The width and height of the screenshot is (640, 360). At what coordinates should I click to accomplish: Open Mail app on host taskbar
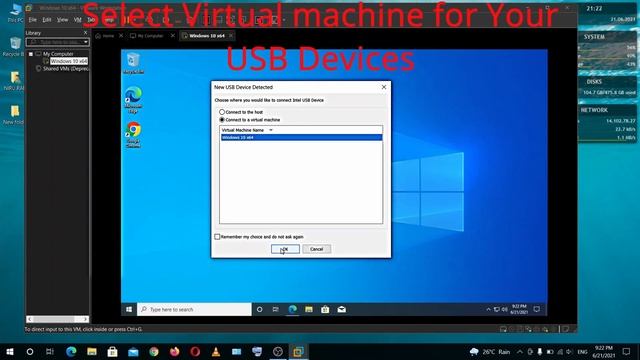133,351
